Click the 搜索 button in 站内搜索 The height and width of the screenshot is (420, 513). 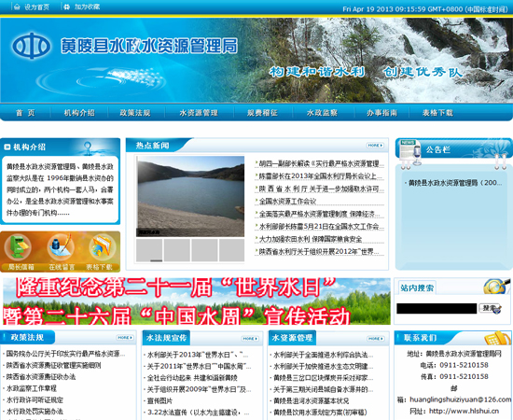490,308
